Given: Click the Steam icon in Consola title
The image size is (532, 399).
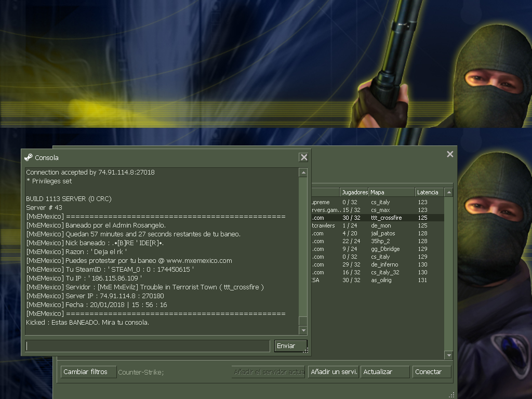Looking at the screenshot, I should (x=29, y=157).
